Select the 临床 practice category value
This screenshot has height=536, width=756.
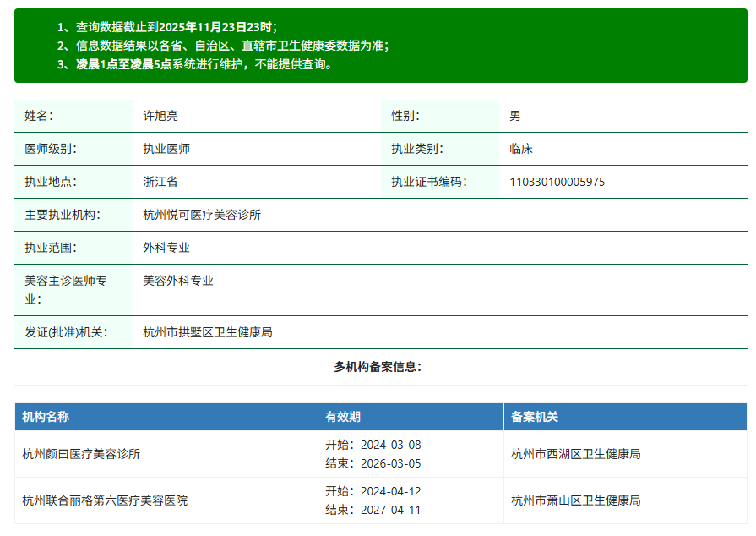coord(521,149)
